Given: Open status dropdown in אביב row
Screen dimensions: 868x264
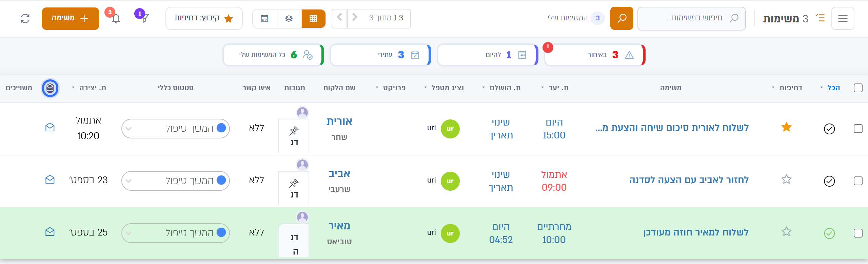Looking at the screenshot, I should point(176,181).
